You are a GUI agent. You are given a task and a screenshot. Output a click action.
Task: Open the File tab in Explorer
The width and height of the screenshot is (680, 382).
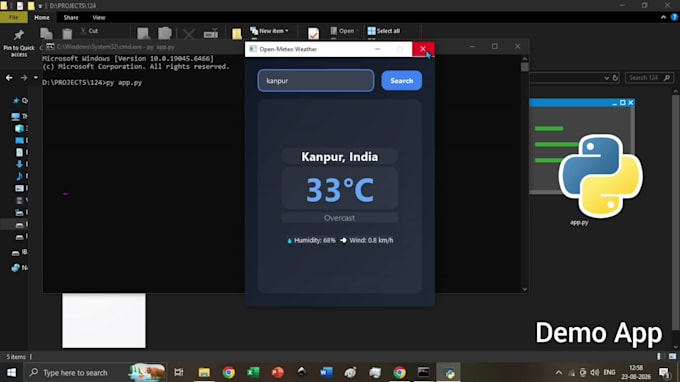(13, 17)
